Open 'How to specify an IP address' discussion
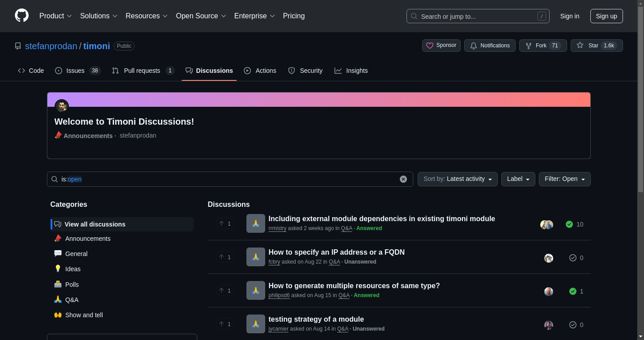Viewport: 644px width, 340px height. [336, 252]
